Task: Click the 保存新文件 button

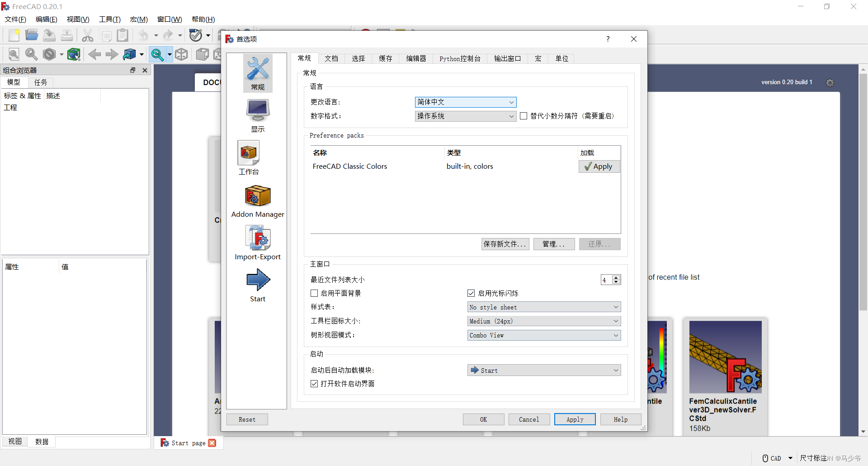Action: (505, 244)
